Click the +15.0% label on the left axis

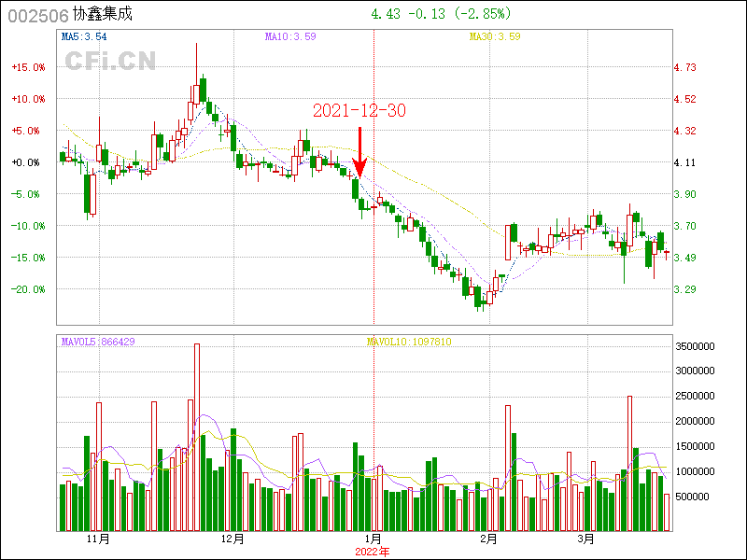click(27, 67)
